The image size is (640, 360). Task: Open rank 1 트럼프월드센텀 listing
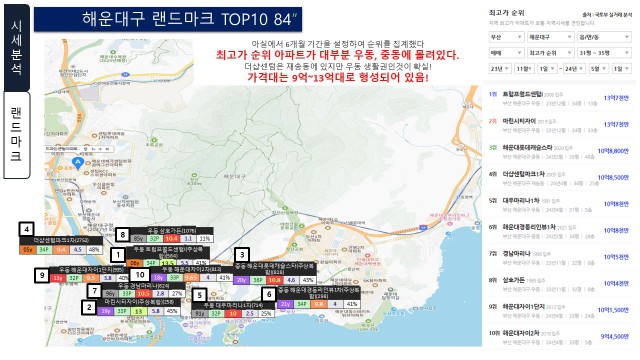pos(559,98)
